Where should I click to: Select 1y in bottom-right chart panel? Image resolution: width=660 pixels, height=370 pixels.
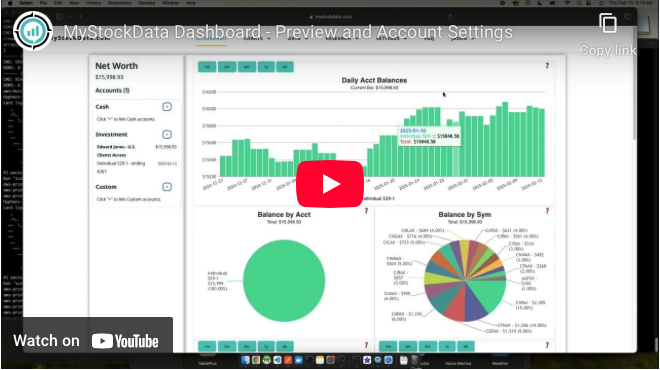[447, 346]
